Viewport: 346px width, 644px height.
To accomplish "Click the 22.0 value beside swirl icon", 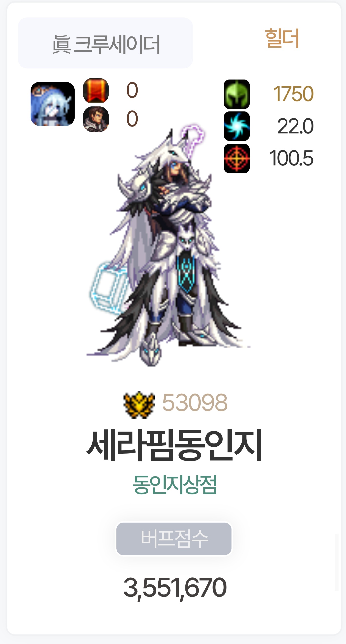I will (x=295, y=126).
